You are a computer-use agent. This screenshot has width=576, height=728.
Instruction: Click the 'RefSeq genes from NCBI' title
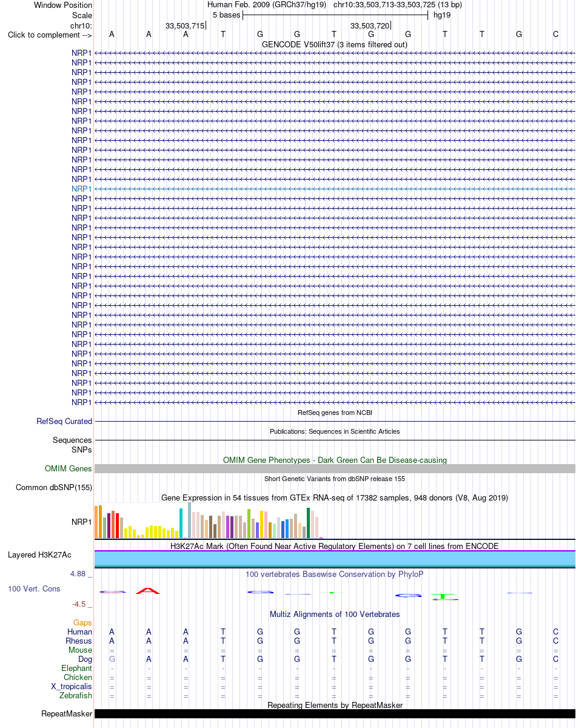tap(335, 413)
